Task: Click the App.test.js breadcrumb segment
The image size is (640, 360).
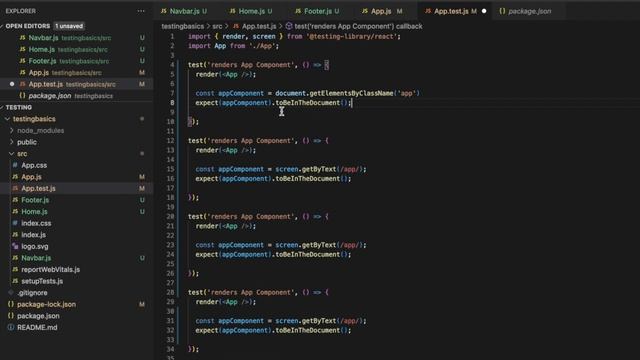Action: (259, 26)
